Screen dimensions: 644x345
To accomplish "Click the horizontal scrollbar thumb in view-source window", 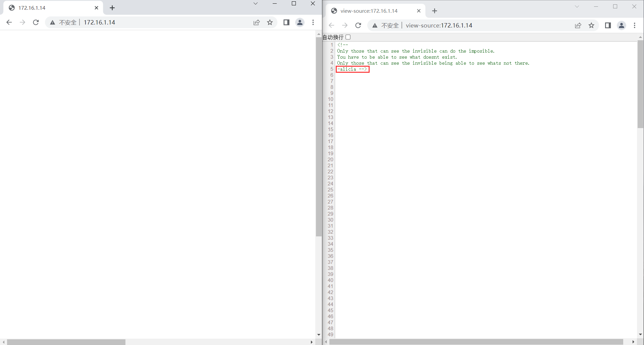I will click(476, 342).
